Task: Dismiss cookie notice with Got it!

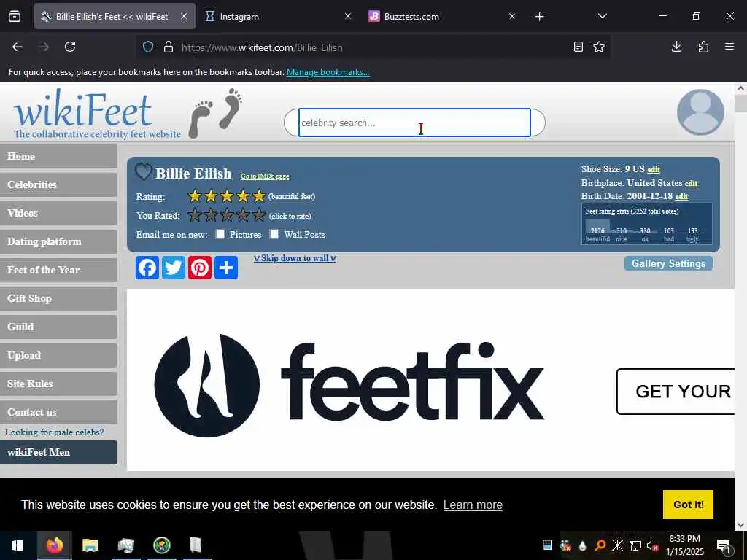Action: pyautogui.click(x=688, y=505)
